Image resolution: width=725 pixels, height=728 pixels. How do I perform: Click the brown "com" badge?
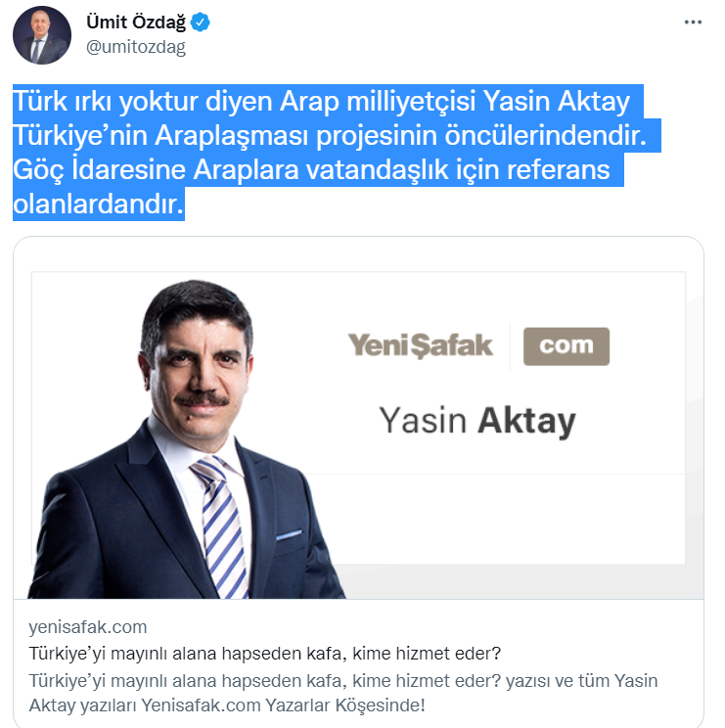pyautogui.click(x=566, y=346)
